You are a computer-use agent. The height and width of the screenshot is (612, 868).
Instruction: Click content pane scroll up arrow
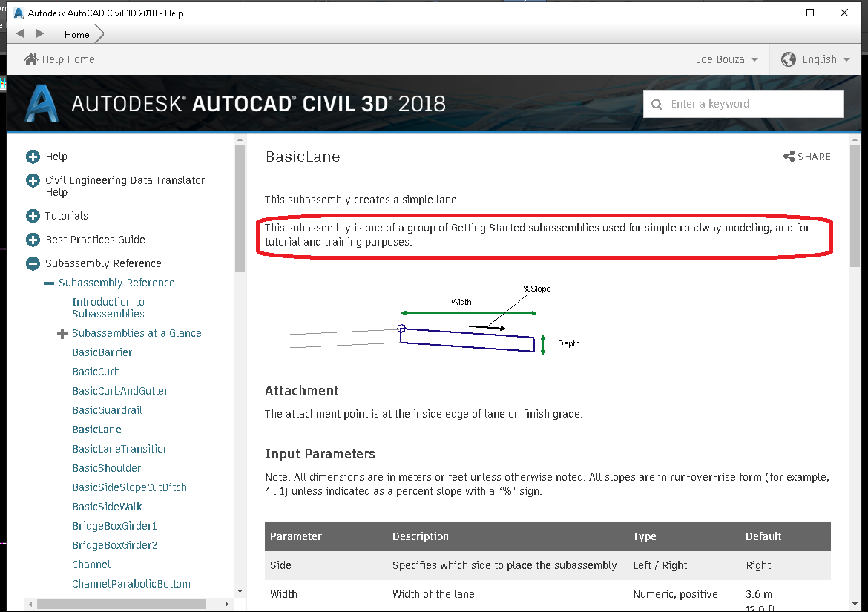coord(855,139)
